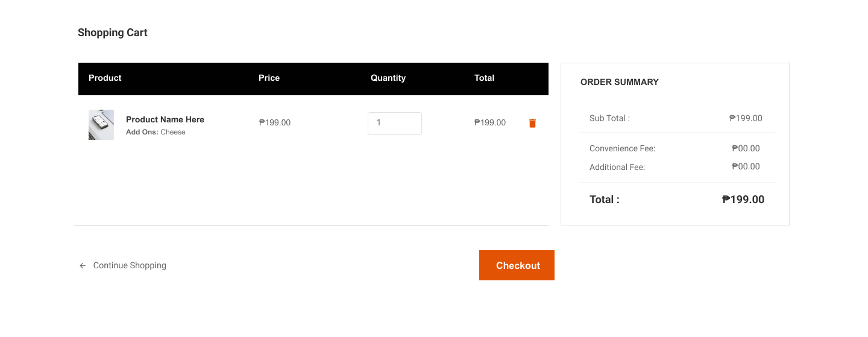Click the Convenience Fee label

click(x=622, y=148)
